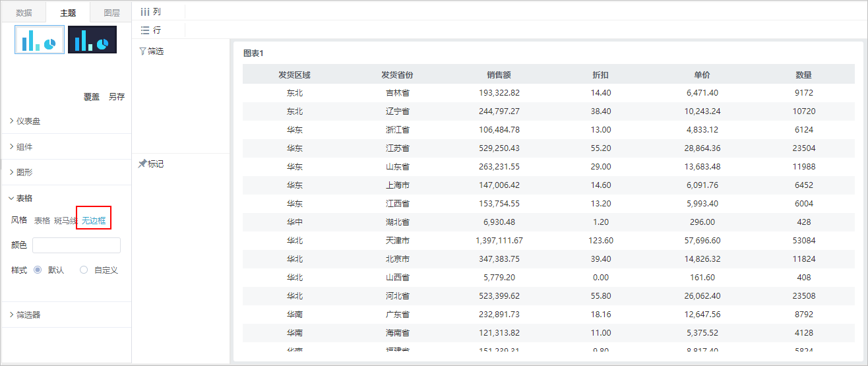Screen dimensions: 868x366
Task: Click the 湖北省 cell
Action: (398, 222)
